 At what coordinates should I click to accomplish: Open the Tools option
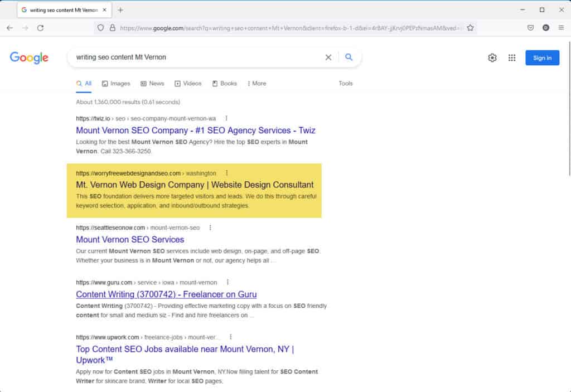[346, 84]
